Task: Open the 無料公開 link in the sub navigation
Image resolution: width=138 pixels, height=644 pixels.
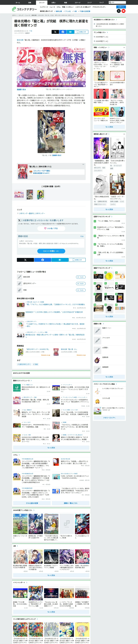Action: [58, 11]
